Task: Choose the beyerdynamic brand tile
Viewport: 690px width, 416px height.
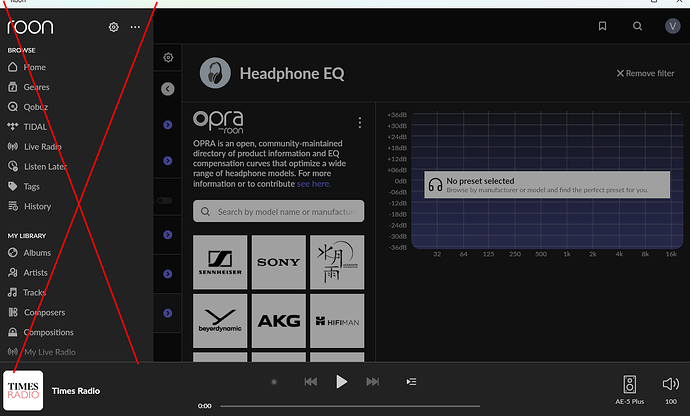Action: tap(220, 320)
